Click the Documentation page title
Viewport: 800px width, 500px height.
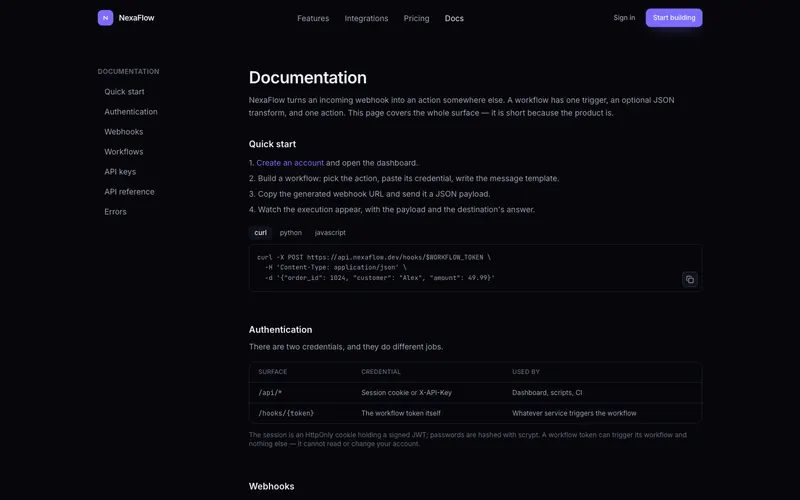[x=308, y=78]
